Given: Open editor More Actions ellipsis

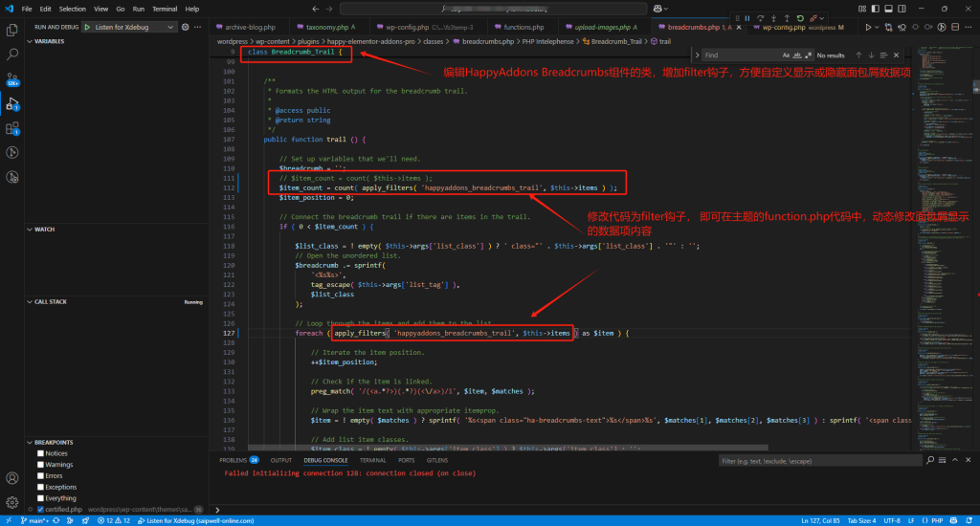Looking at the screenshot, I should pos(969,27).
